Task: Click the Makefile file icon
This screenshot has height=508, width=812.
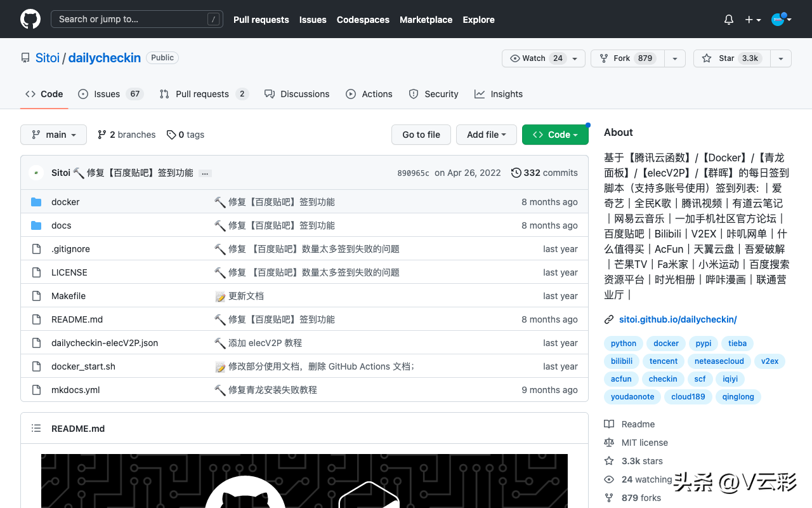Action: coord(36,296)
